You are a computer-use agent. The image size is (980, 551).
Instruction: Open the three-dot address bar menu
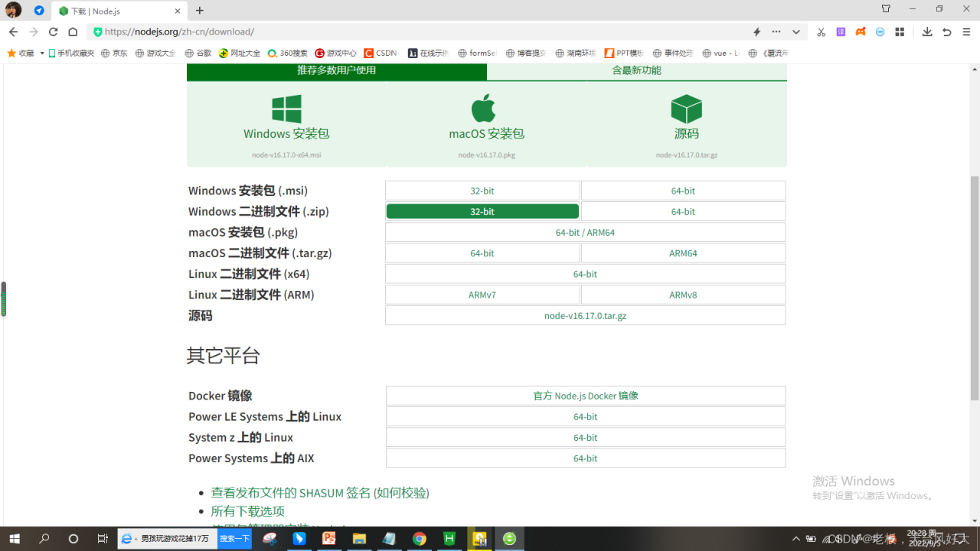tap(776, 32)
